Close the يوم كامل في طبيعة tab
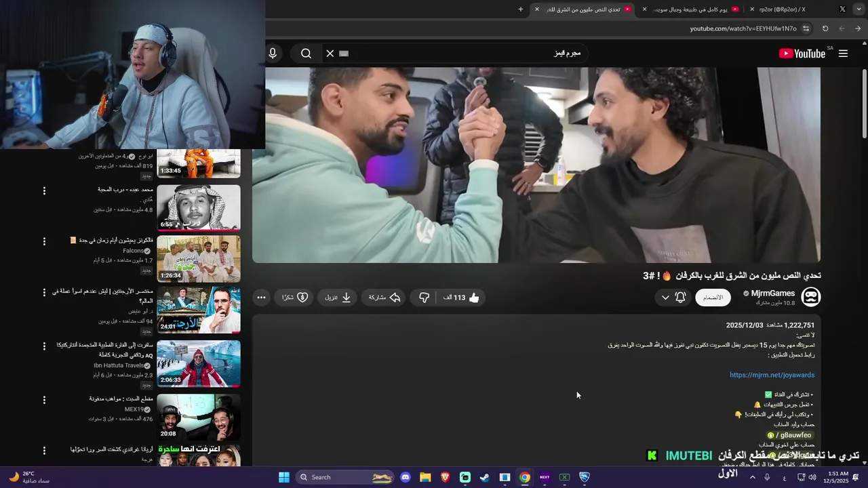868x488 pixels. pos(644,9)
